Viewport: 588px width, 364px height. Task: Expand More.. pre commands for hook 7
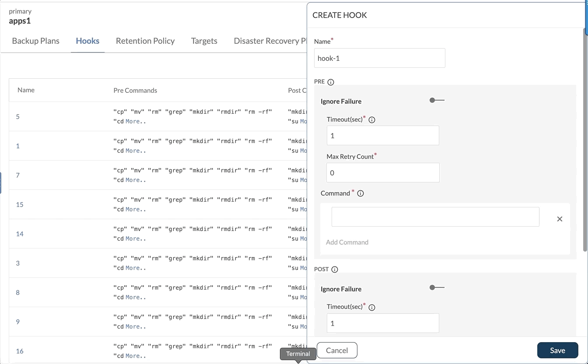(136, 180)
